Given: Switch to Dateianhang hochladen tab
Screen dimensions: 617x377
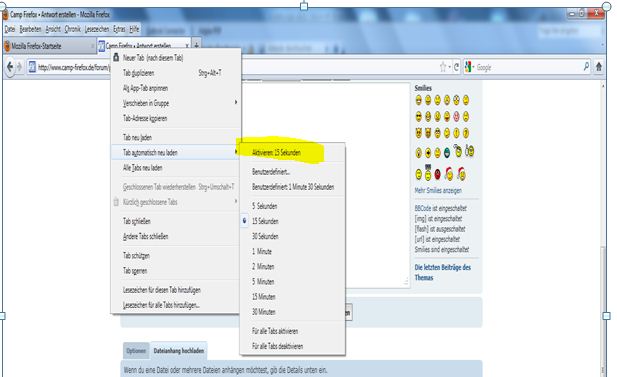Looking at the screenshot, I should (179, 351).
